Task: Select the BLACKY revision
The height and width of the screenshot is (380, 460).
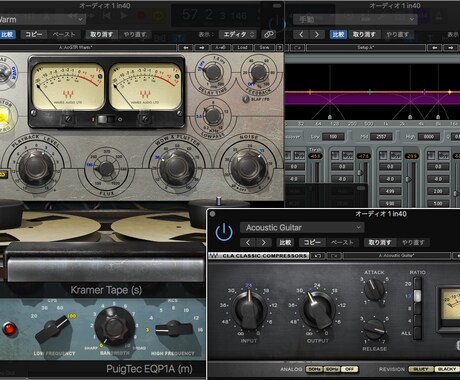Action: pos(447,369)
